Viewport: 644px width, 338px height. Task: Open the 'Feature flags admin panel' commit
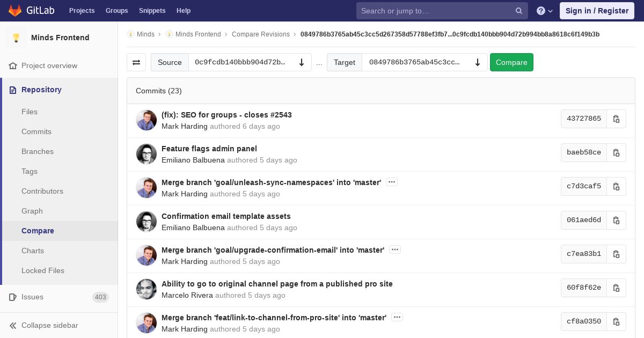(x=209, y=149)
